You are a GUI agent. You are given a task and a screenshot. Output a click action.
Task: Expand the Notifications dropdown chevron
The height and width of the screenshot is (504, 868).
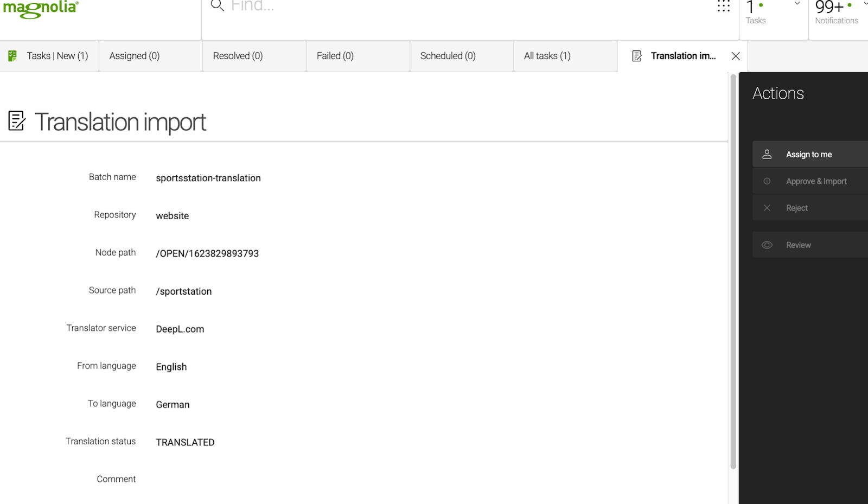(x=865, y=4)
